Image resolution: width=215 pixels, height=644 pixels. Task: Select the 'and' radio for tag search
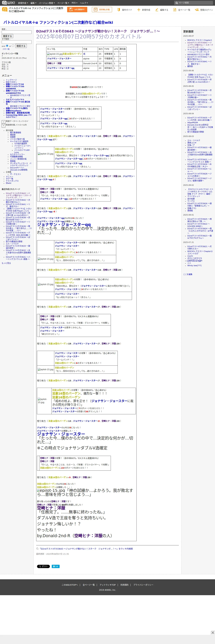7,46
